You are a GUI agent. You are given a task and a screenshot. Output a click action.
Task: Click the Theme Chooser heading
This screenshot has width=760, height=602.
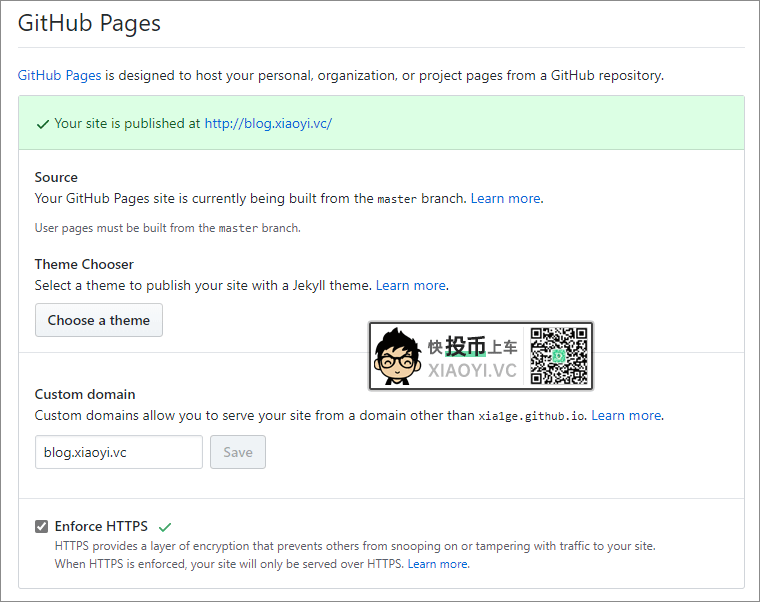click(x=84, y=264)
